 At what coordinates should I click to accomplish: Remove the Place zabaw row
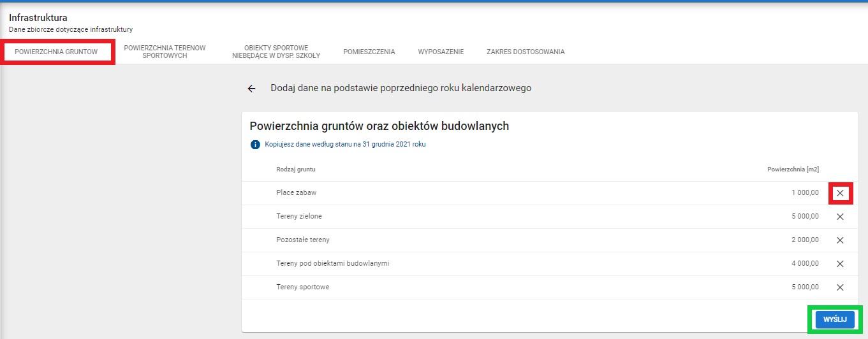coord(840,193)
